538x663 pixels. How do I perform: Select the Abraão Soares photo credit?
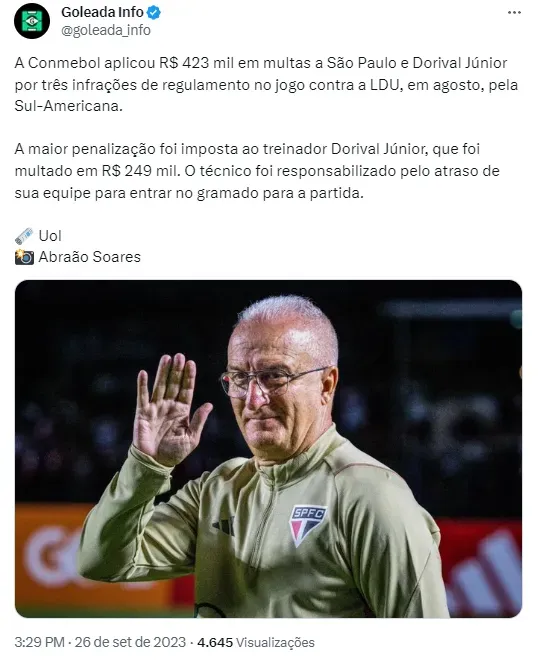point(90,257)
